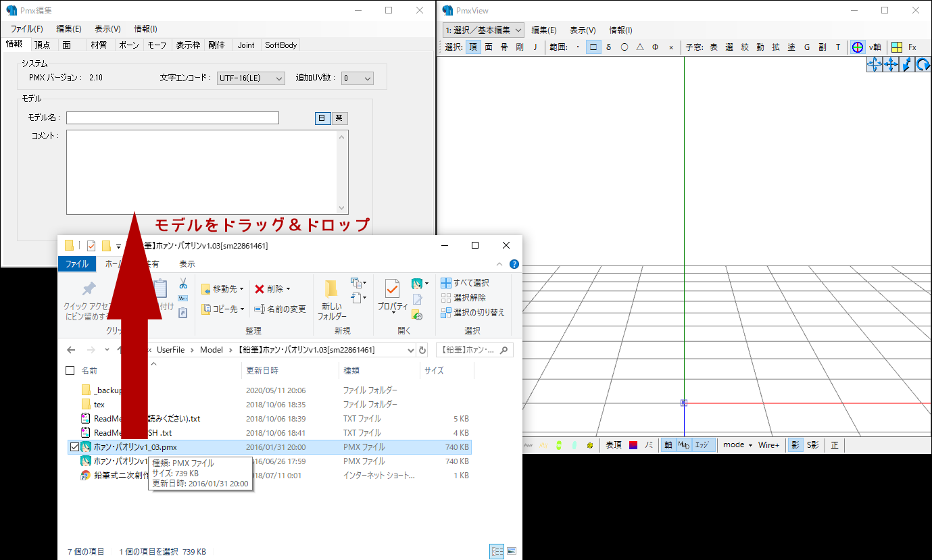
Task: Open the 文字エンコード encoding dropdown
Action: 251,78
